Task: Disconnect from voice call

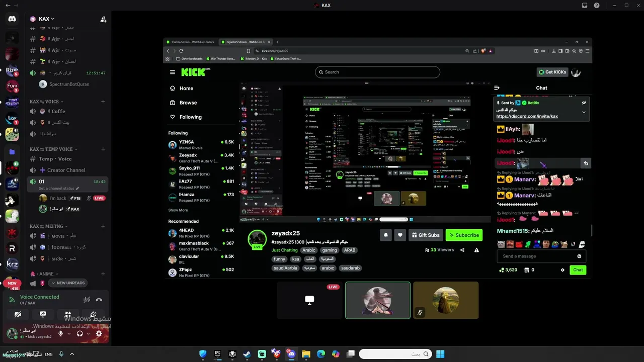Action: point(99,300)
